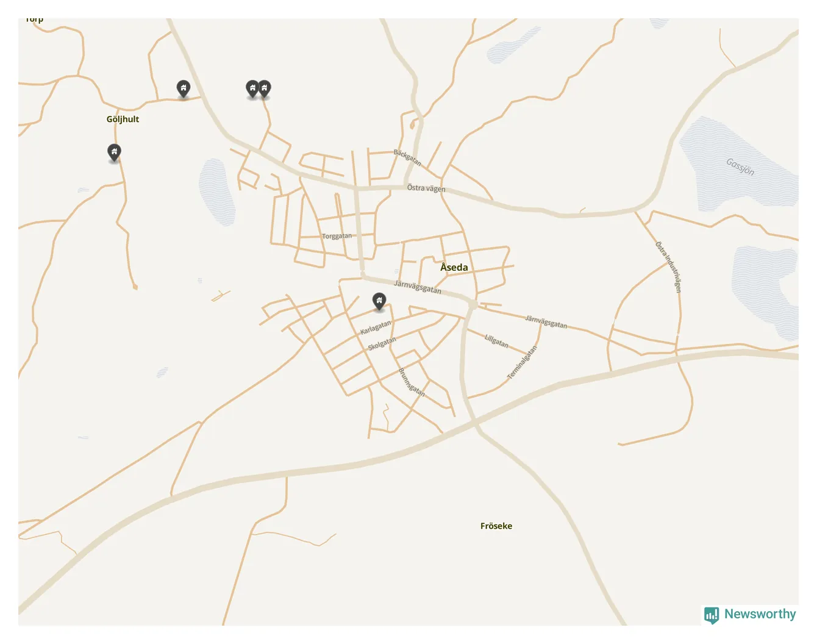The image size is (817, 644).
Task: Click the Gassjön lake label
Action: [740, 166]
